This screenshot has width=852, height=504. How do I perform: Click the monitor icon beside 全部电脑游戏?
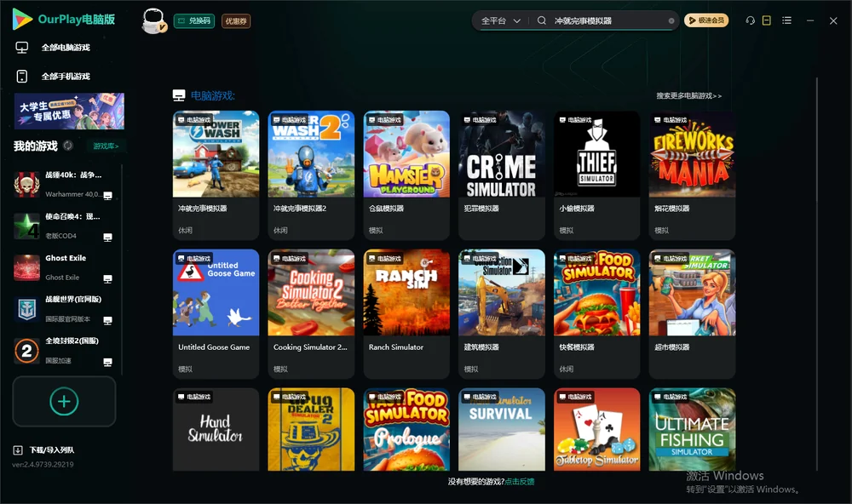click(x=22, y=48)
